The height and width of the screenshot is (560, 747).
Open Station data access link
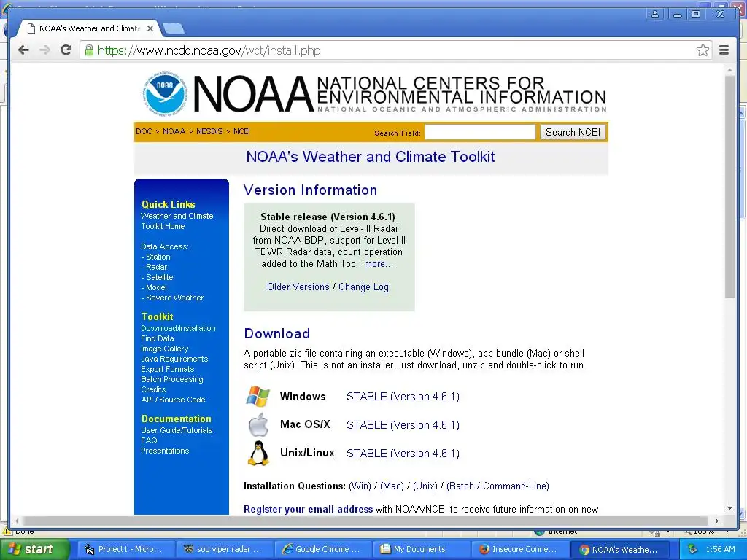158,257
